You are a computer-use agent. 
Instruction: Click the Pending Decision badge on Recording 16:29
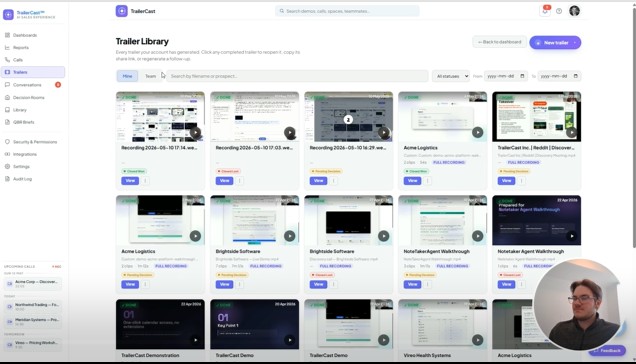[326, 171]
